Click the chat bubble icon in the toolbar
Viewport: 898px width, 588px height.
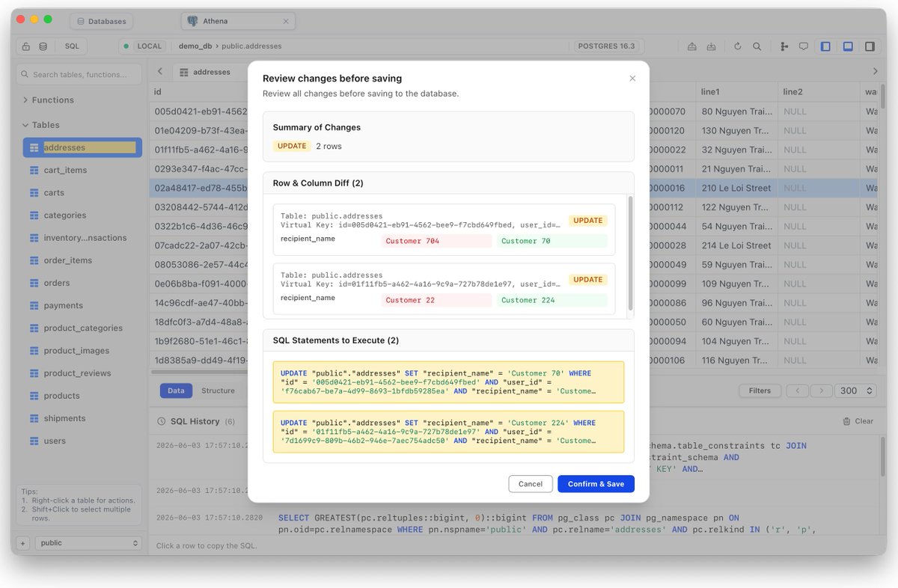coord(804,46)
